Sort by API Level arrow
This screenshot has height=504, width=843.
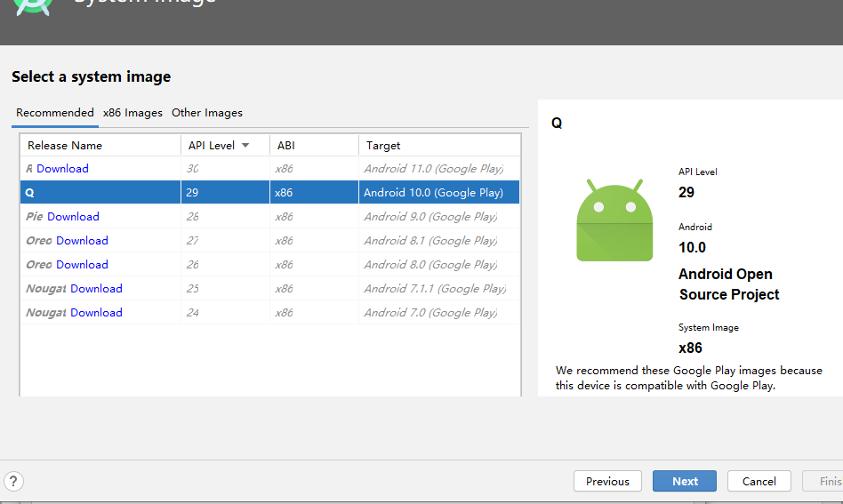coord(245,145)
